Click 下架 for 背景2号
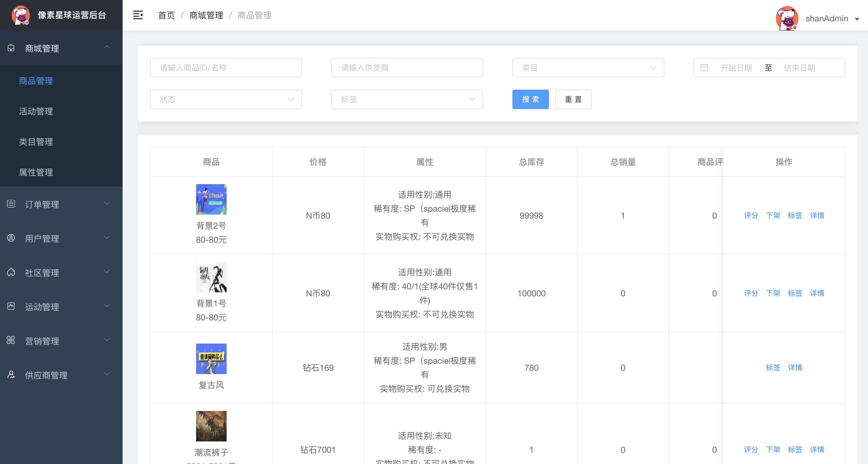The height and width of the screenshot is (464, 868). point(773,216)
